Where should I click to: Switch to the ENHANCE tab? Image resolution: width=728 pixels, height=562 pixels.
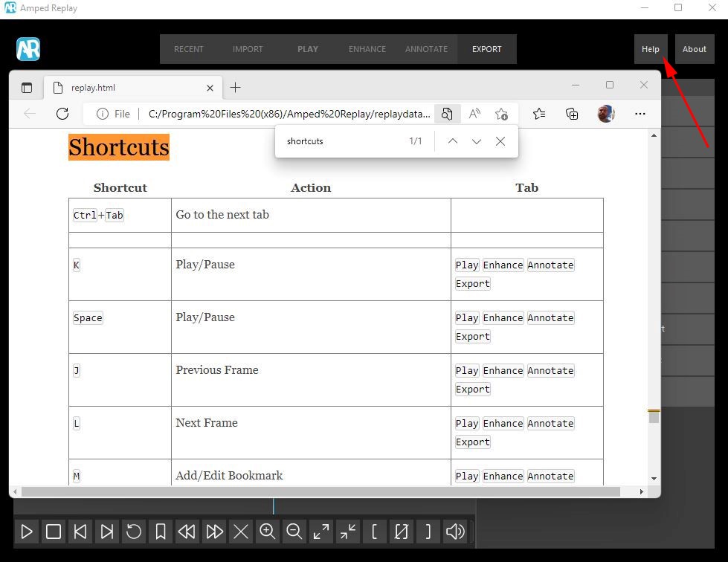[367, 49]
